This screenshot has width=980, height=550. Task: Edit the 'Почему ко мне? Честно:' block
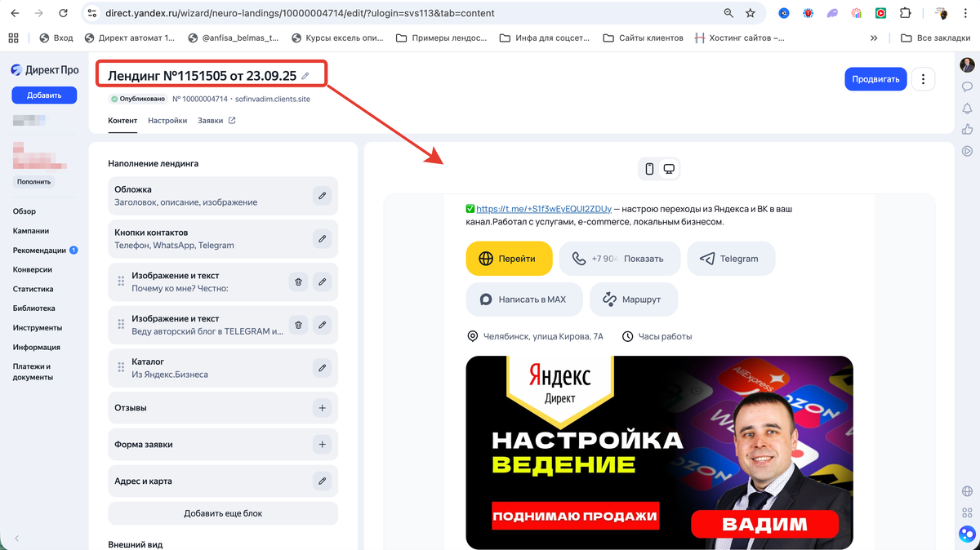(x=323, y=282)
